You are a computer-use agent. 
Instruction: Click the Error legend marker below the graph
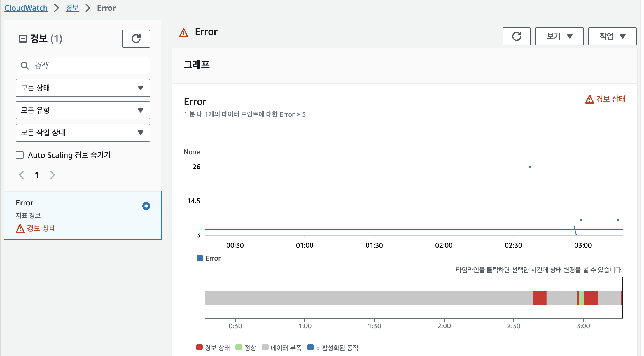pyautogui.click(x=200, y=258)
